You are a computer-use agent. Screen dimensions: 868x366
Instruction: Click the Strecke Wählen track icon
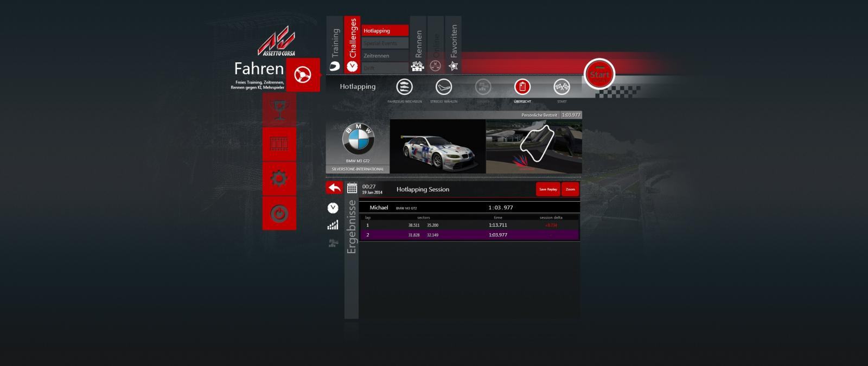pos(444,87)
